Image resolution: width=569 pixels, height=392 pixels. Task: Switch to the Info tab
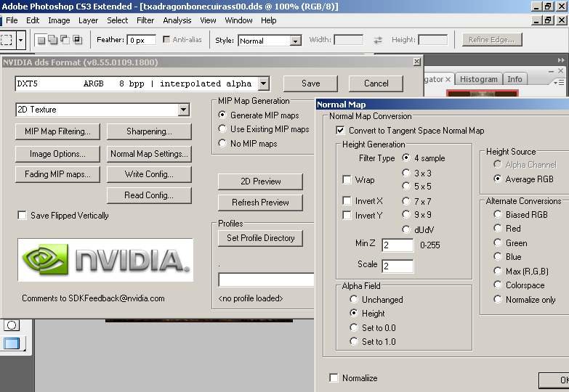click(x=514, y=79)
